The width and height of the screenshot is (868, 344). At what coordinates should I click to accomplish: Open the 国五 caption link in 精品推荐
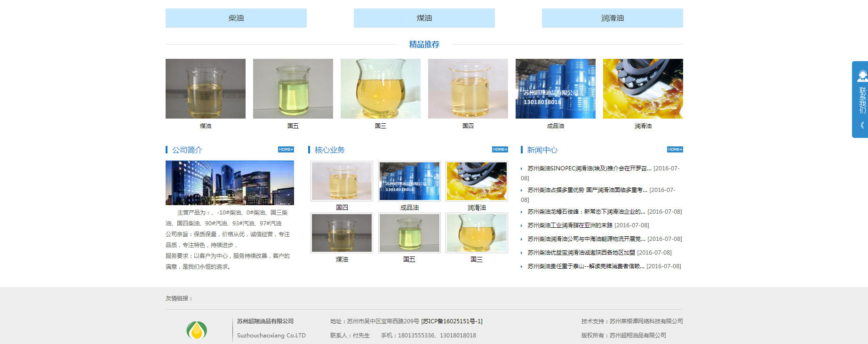pyautogui.click(x=293, y=126)
